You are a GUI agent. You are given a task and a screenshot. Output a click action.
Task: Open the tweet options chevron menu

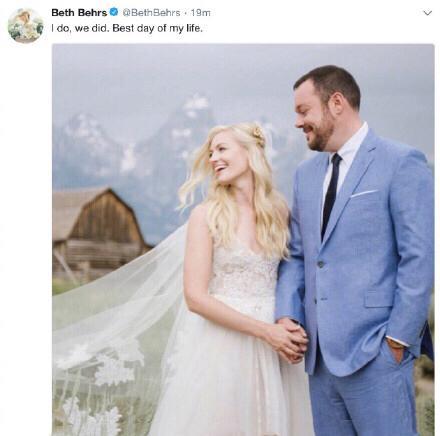(x=427, y=13)
